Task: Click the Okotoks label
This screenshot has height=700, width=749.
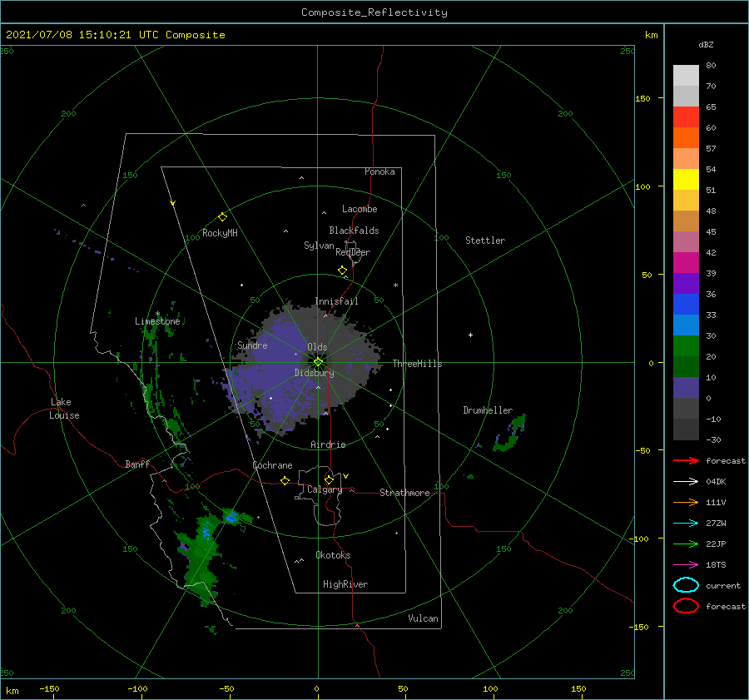Action: pos(333,555)
